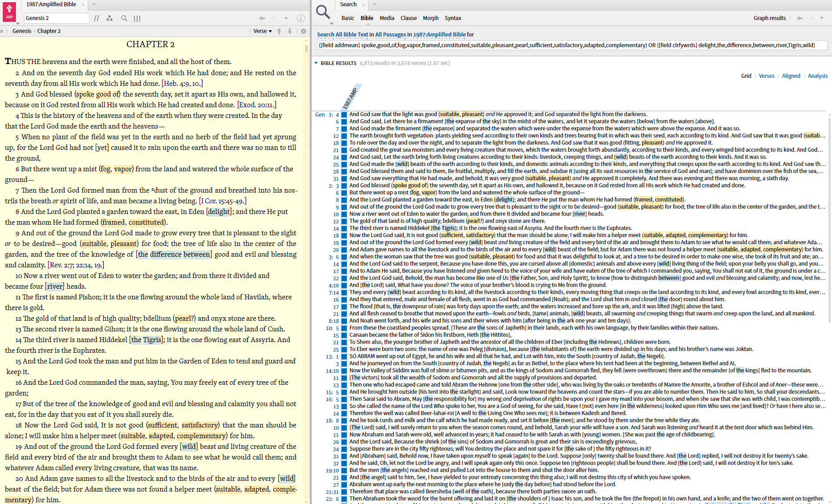Switch to Basic search type
The width and height of the screenshot is (832, 504).
(x=348, y=18)
